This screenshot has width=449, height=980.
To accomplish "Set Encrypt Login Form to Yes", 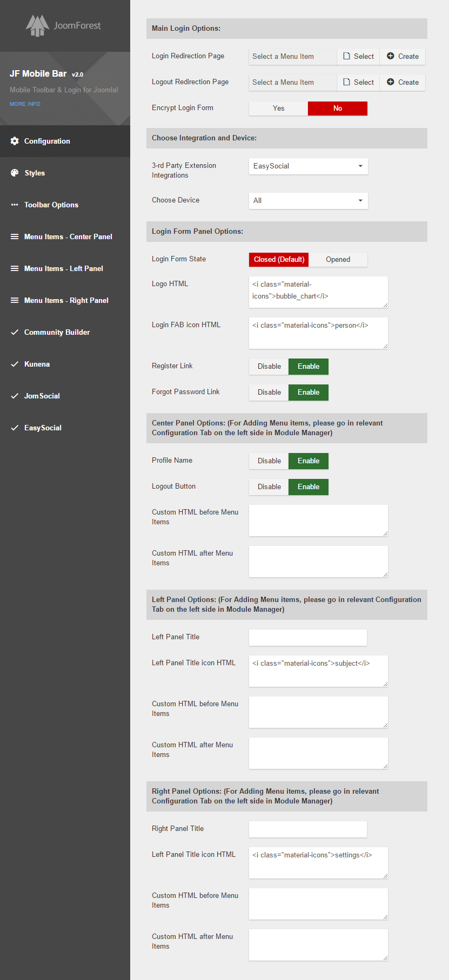I will (x=278, y=109).
